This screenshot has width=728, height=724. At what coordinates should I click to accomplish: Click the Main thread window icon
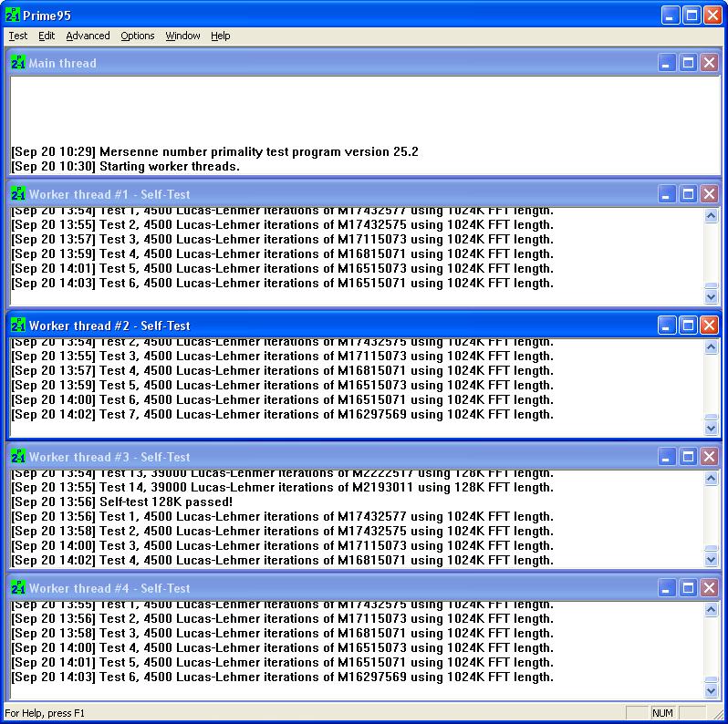tap(18, 63)
